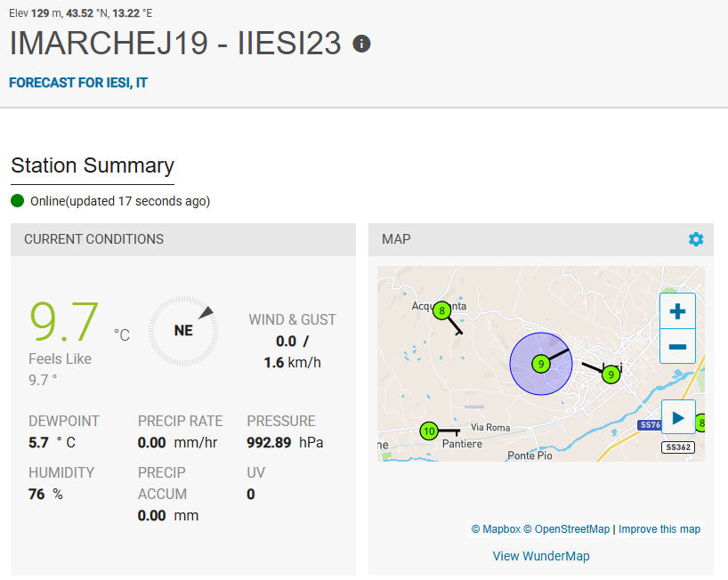Select station marker 9 inside blue circle
Image resolution: width=728 pixels, height=580 pixels.
[x=539, y=363]
